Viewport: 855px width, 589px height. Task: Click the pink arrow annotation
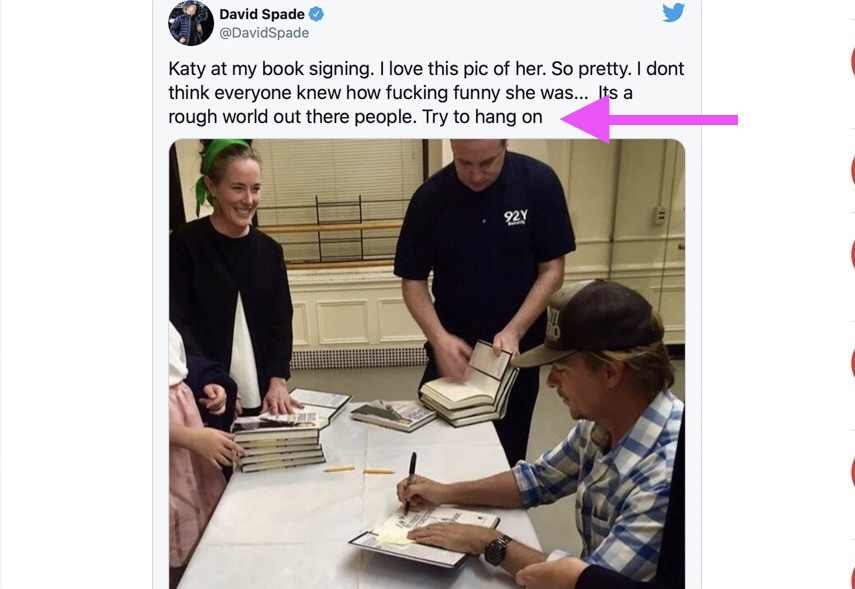pyautogui.click(x=649, y=119)
